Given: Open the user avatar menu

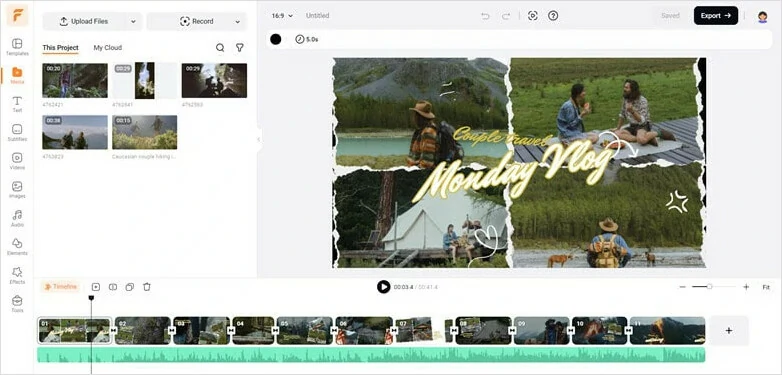Looking at the screenshot, I should (x=762, y=16).
